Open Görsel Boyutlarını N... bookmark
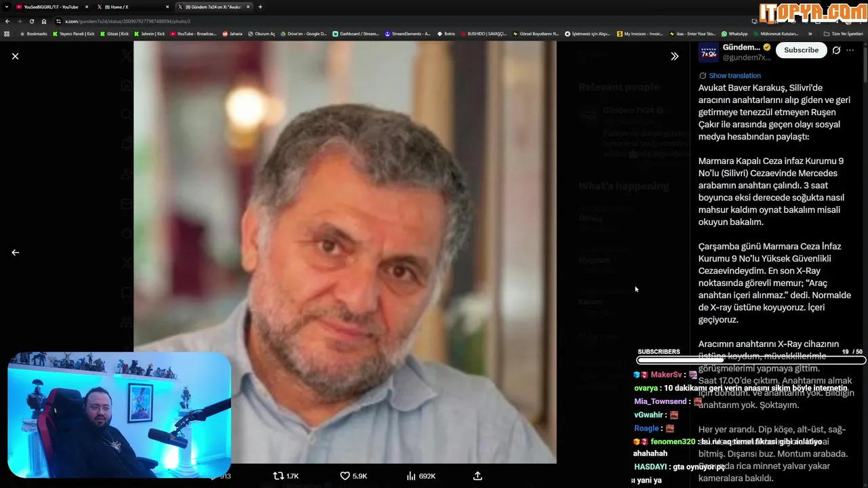The image size is (868, 488). click(536, 34)
